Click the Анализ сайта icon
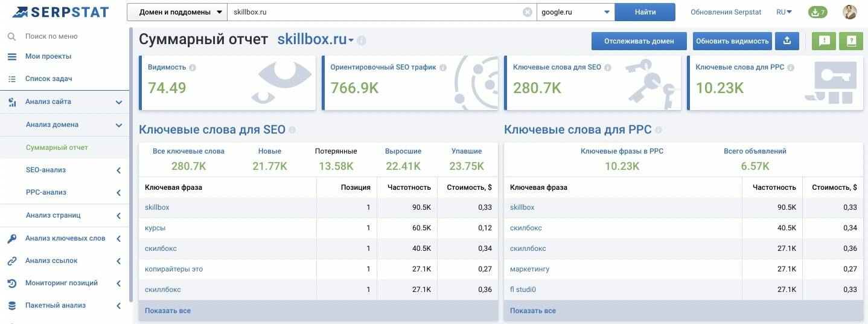Viewport: 868px width, 324px height. click(11, 102)
